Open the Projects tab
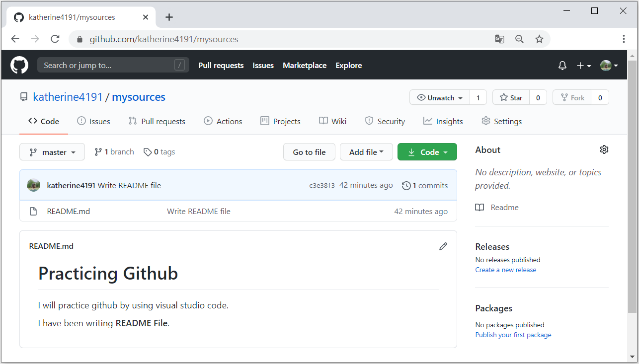The height and width of the screenshot is (364, 639). click(281, 121)
